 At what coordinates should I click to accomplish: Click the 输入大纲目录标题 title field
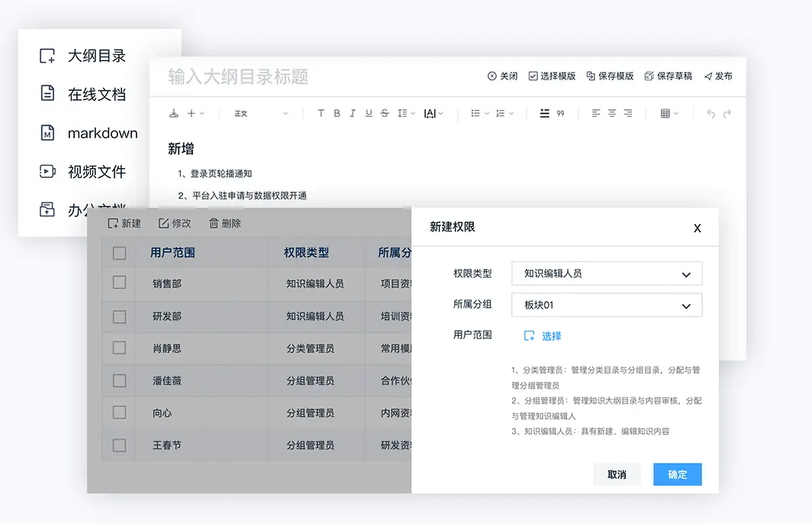238,76
